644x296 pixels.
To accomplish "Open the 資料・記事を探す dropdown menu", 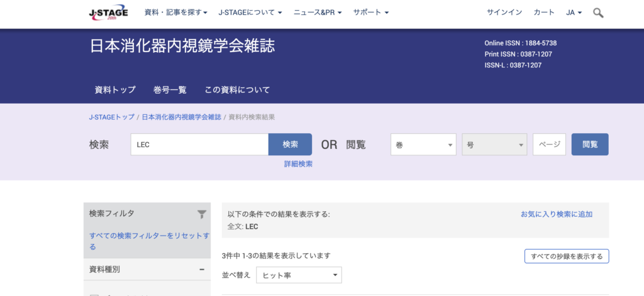I will point(176,13).
